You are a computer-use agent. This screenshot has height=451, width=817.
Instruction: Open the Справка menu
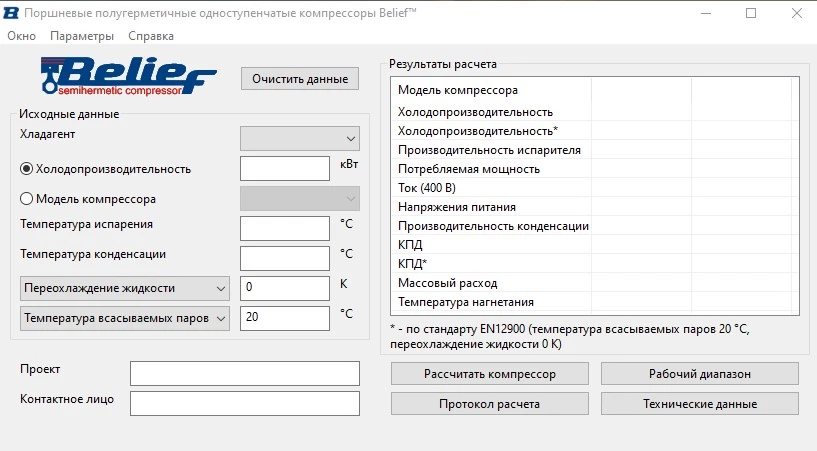coord(151,36)
